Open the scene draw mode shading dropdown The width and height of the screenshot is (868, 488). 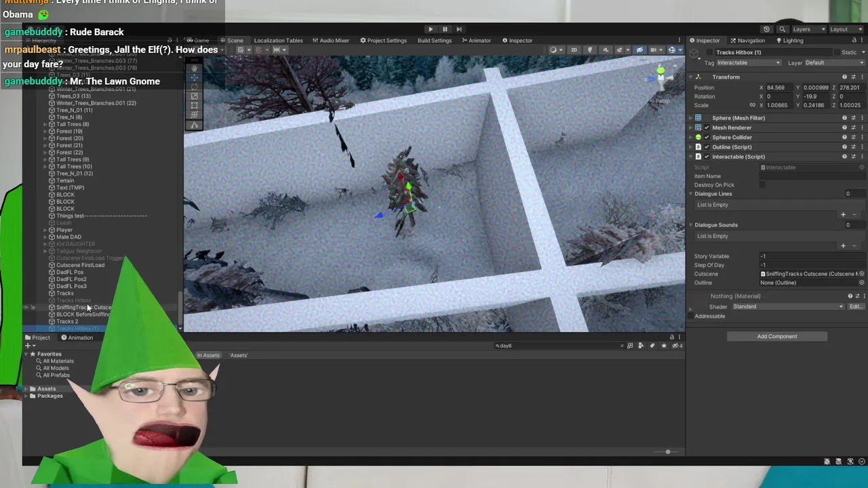[x=555, y=50]
